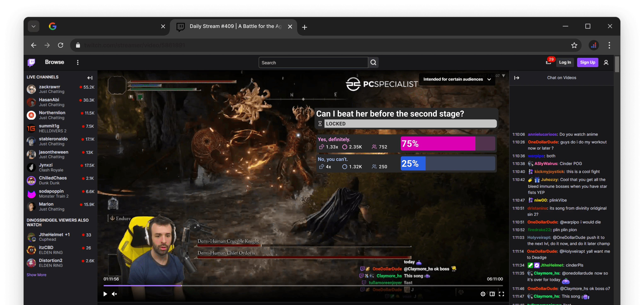644x305 pixels.
Task: Unmute the video volume
Action: click(x=114, y=294)
